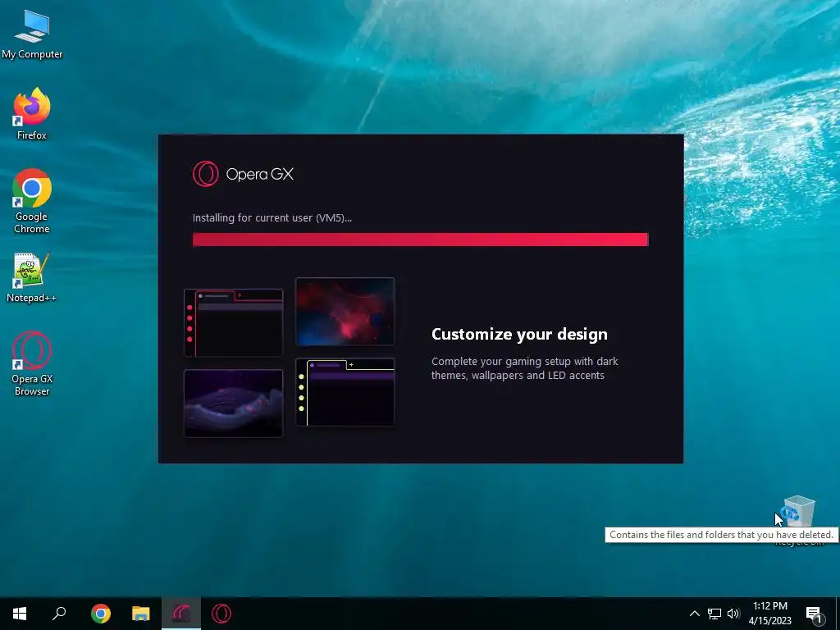Click the red installation progress bar
The width and height of the screenshot is (840, 630).
click(x=421, y=240)
